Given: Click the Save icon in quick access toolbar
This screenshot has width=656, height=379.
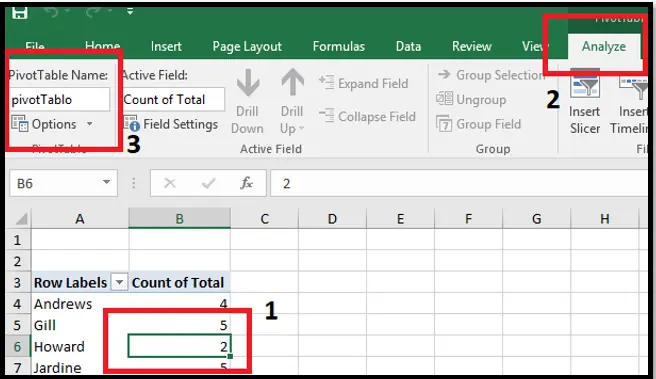Looking at the screenshot, I should pos(20,13).
